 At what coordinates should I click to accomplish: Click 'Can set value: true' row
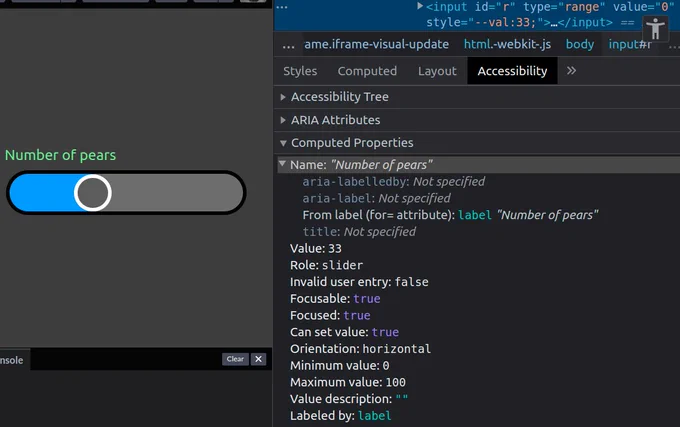344,332
